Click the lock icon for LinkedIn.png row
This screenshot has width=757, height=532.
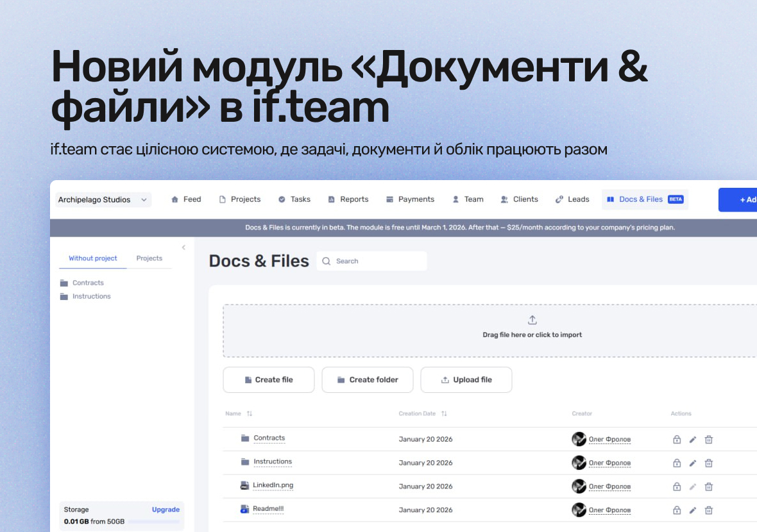pos(677,486)
